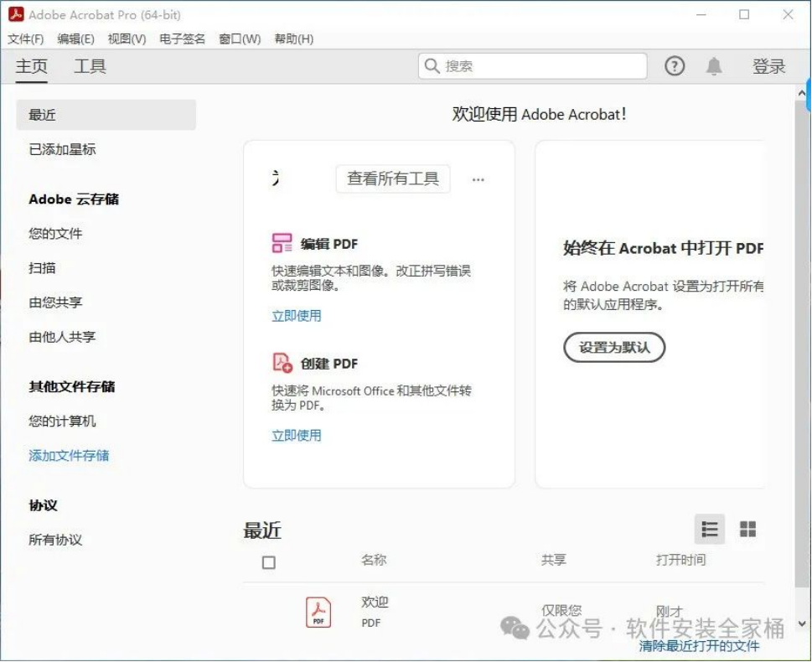Screen dimensions: 812x662
Task: Click the vertical scrollbar on right side
Action: [804, 335]
